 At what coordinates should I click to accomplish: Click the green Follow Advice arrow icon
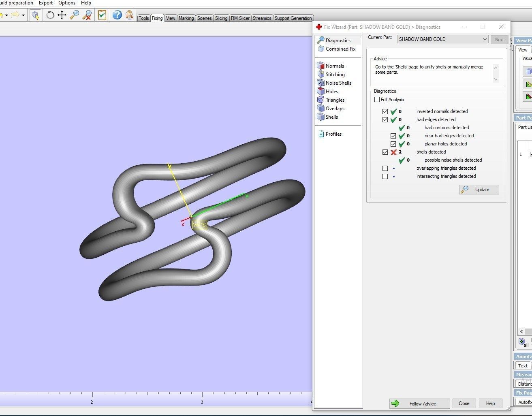(395, 403)
